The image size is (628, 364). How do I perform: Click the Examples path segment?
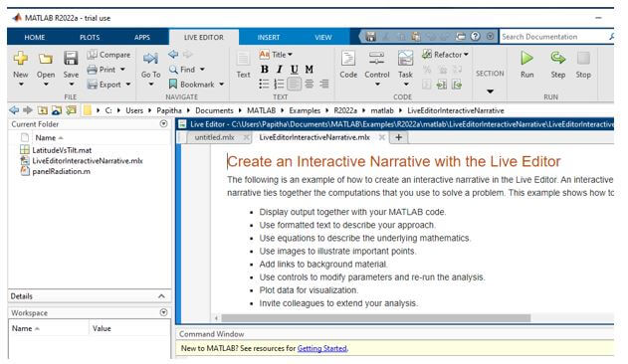pyautogui.click(x=305, y=110)
